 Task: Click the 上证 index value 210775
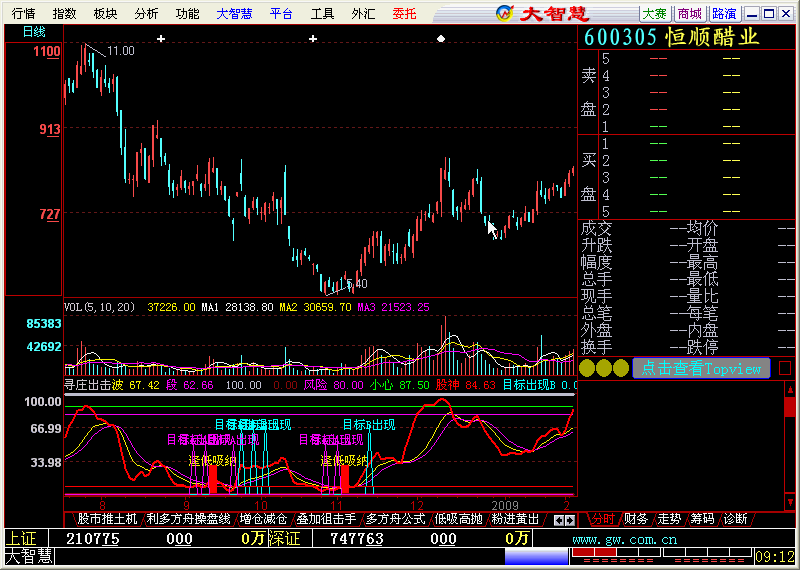[x=92, y=539]
